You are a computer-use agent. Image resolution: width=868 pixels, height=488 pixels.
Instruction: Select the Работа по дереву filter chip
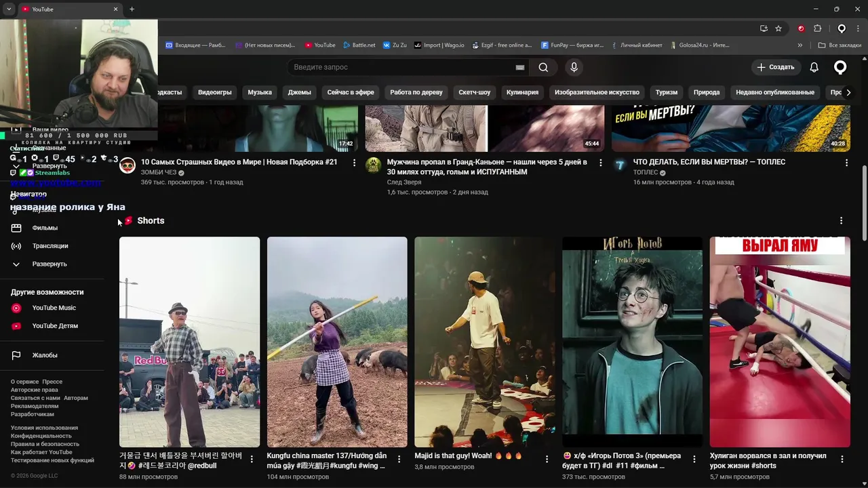416,92
